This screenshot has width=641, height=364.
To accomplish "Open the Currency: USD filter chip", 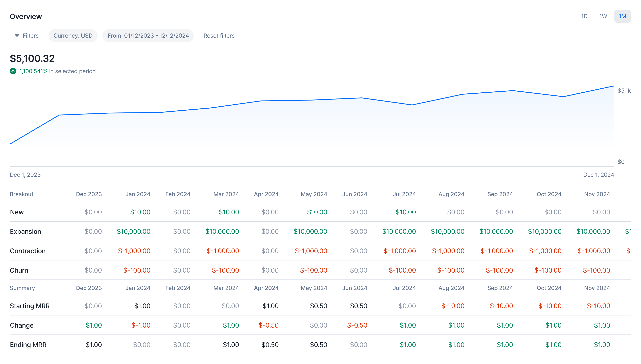I will [x=73, y=36].
